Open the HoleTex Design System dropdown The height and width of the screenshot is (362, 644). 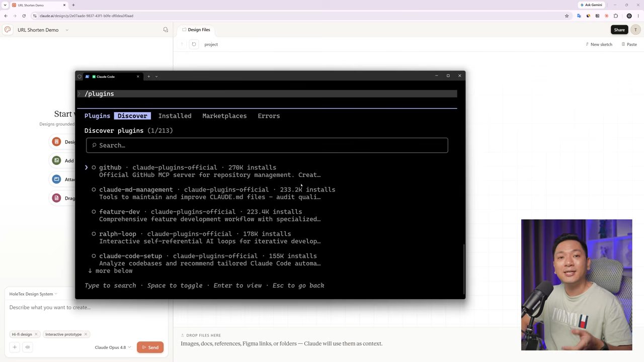(x=33, y=294)
